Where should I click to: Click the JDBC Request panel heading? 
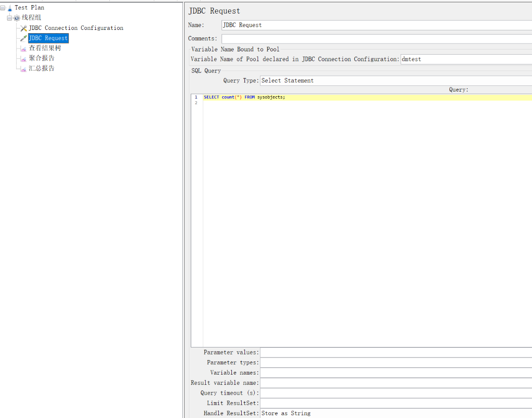coord(214,11)
